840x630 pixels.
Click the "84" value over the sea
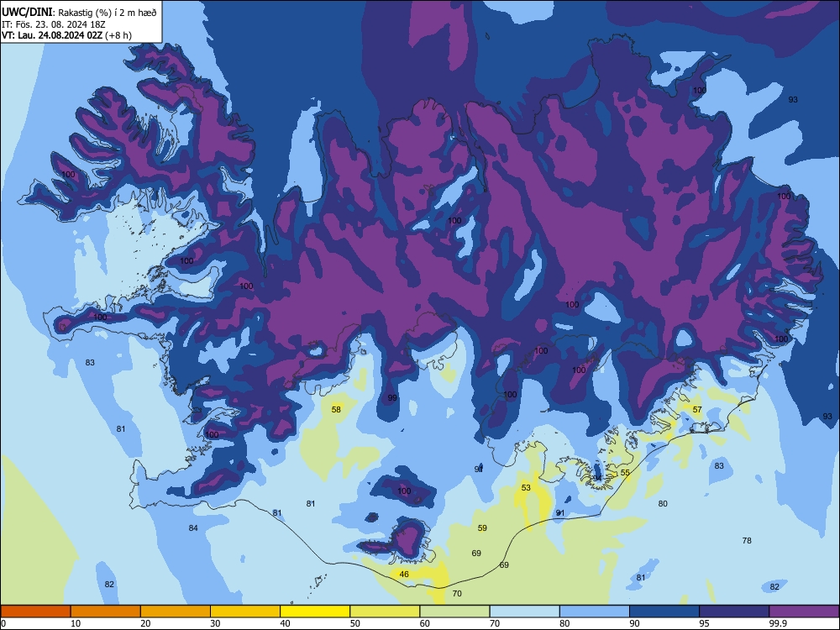point(193,528)
